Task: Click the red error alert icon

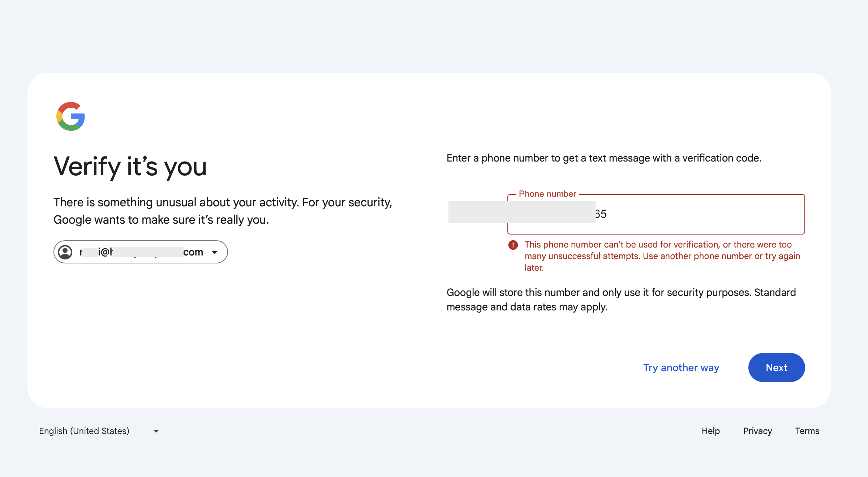Action: (513, 245)
